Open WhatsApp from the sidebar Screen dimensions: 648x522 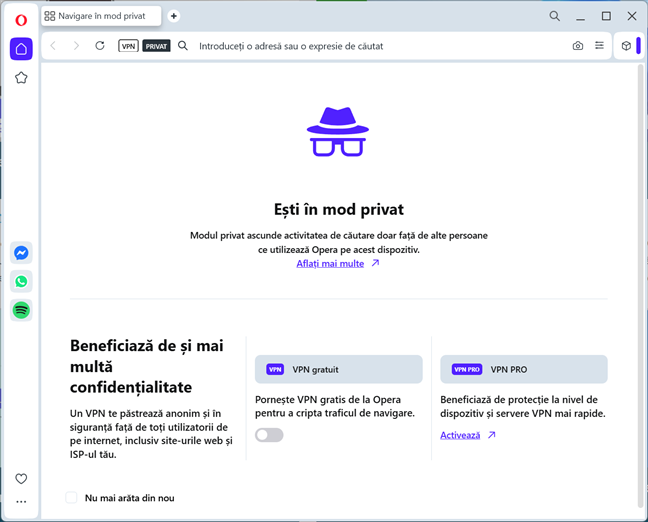click(x=21, y=282)
